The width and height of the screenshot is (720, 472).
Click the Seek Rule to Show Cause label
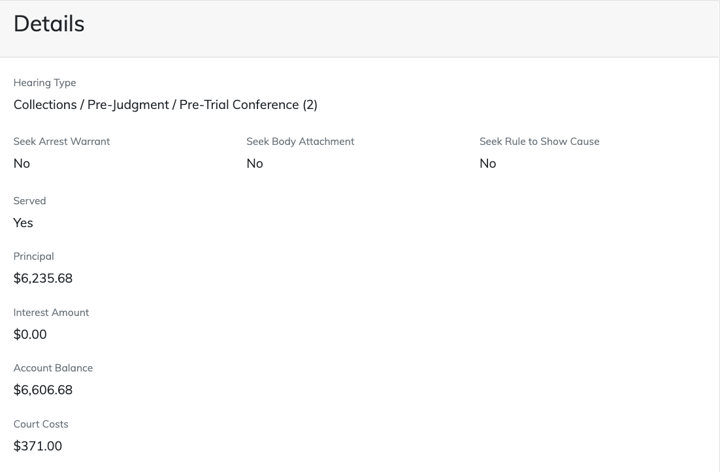[539, 142]
